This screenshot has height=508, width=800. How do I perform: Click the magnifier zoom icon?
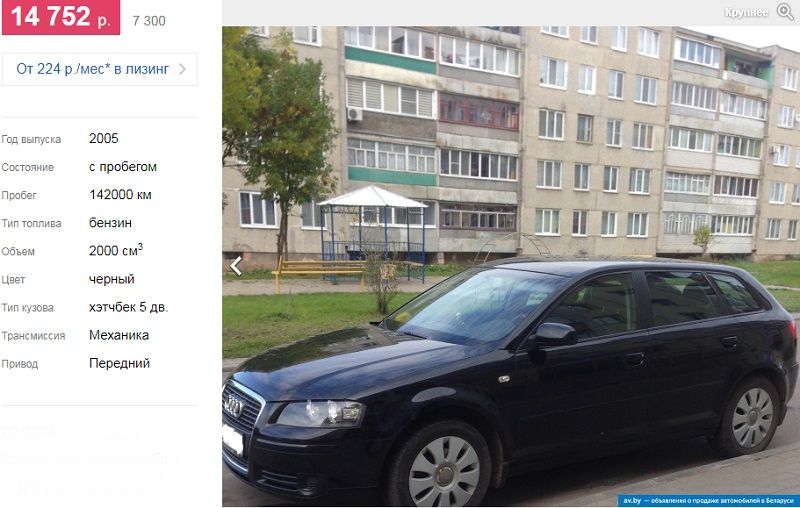click(786, 11)
